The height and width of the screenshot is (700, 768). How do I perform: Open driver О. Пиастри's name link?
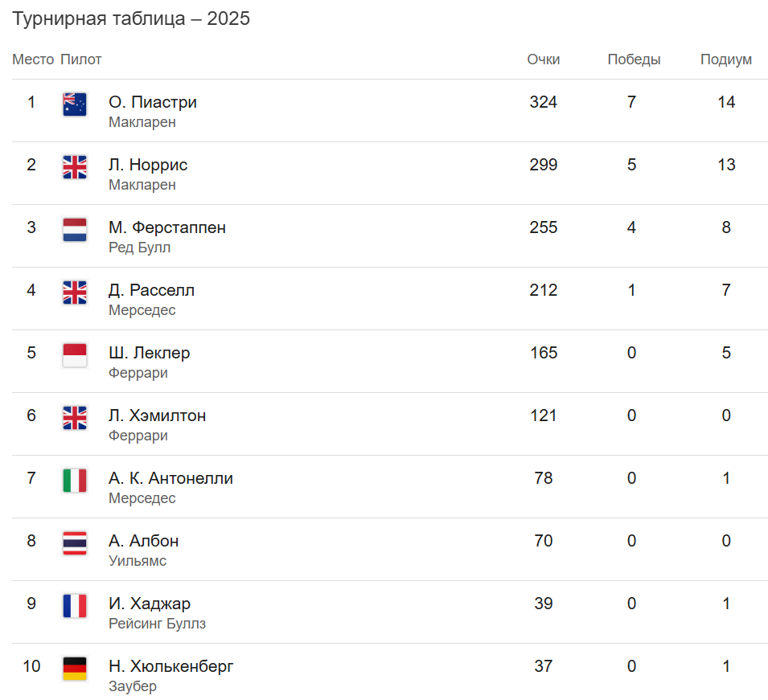pyautogui.click(x=153, y=102)
